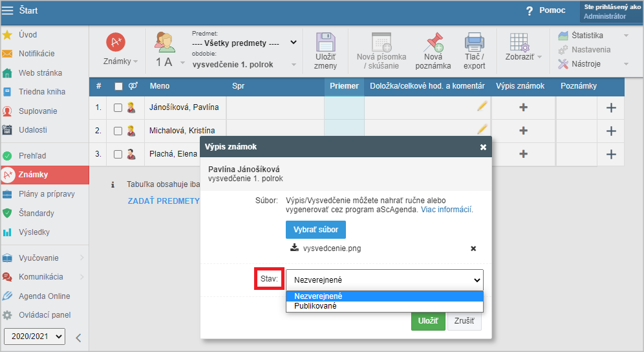Open the hamburger menu next to Štart

coord(8,10)
